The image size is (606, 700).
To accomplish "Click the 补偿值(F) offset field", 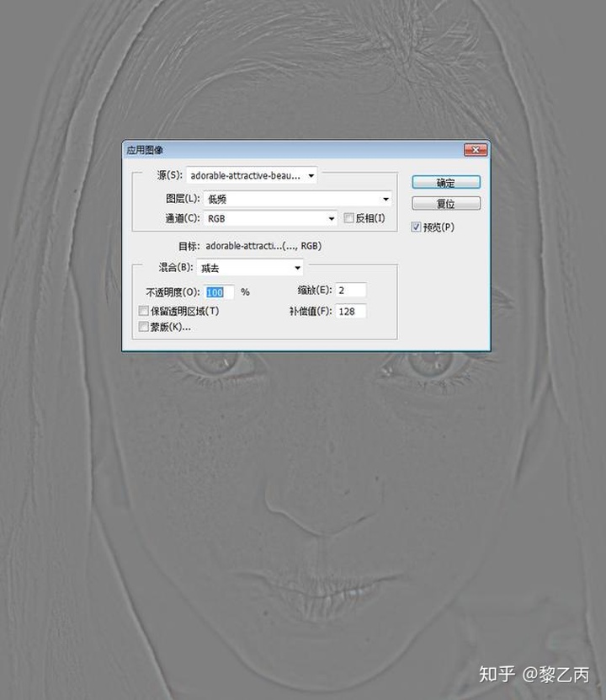I will 351,311.
